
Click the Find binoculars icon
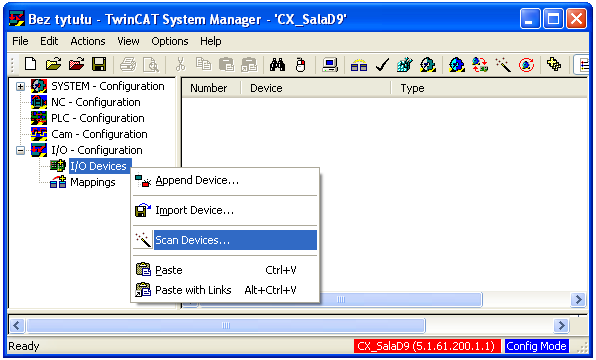coord(277,64)
